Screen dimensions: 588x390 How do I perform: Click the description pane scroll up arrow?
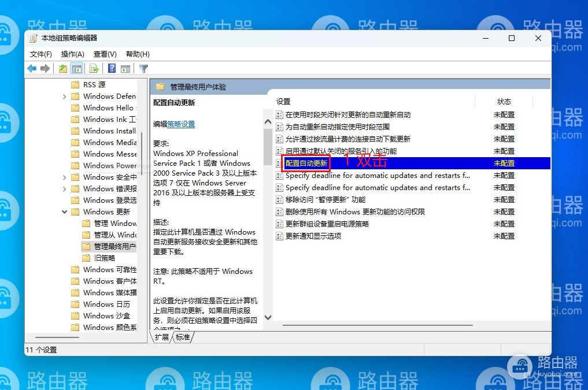pos(268,122)
